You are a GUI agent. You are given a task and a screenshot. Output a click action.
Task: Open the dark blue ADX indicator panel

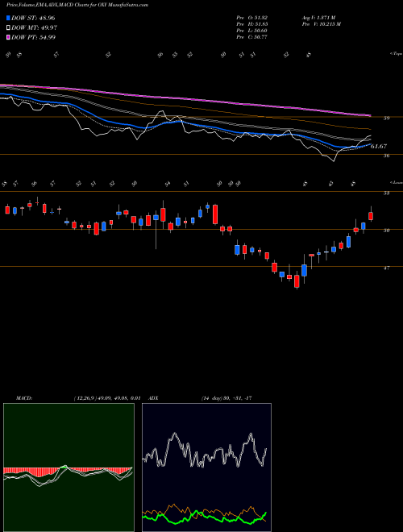click(x=206, y=468)
